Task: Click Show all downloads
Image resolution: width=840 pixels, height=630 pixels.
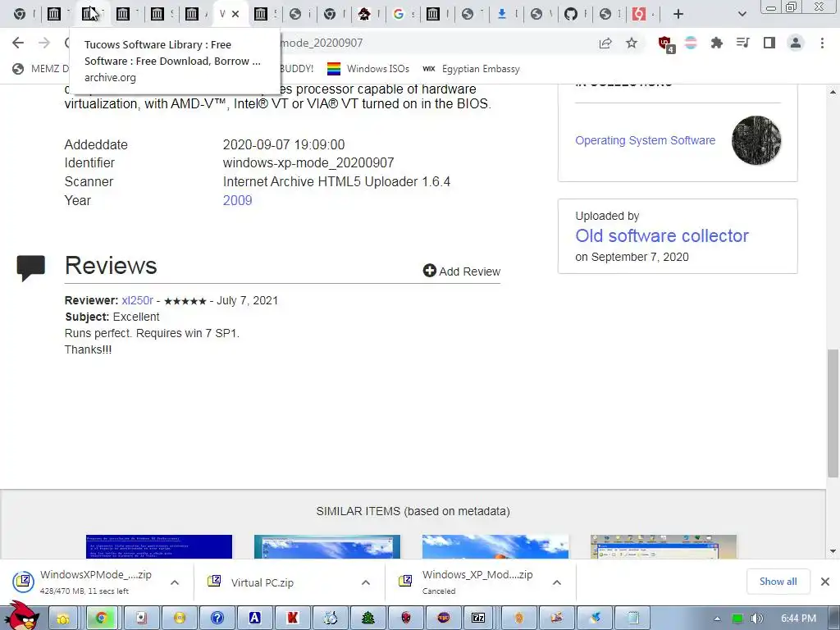Action: point(778,582)
